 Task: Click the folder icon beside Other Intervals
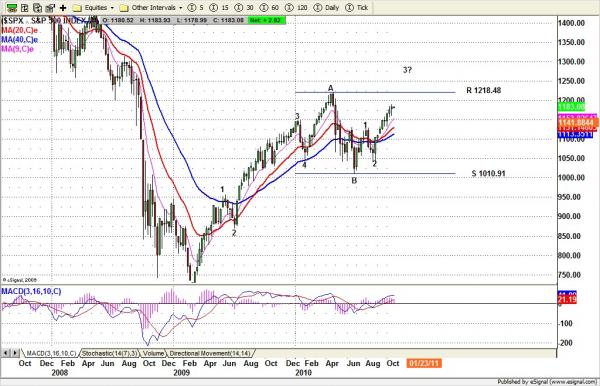(124, 8)
